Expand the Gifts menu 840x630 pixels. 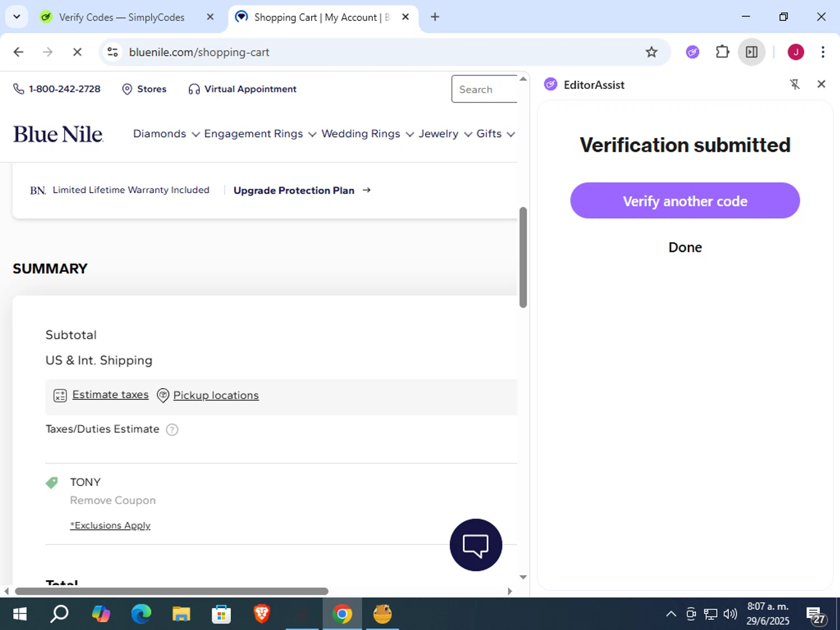point(496,134)
